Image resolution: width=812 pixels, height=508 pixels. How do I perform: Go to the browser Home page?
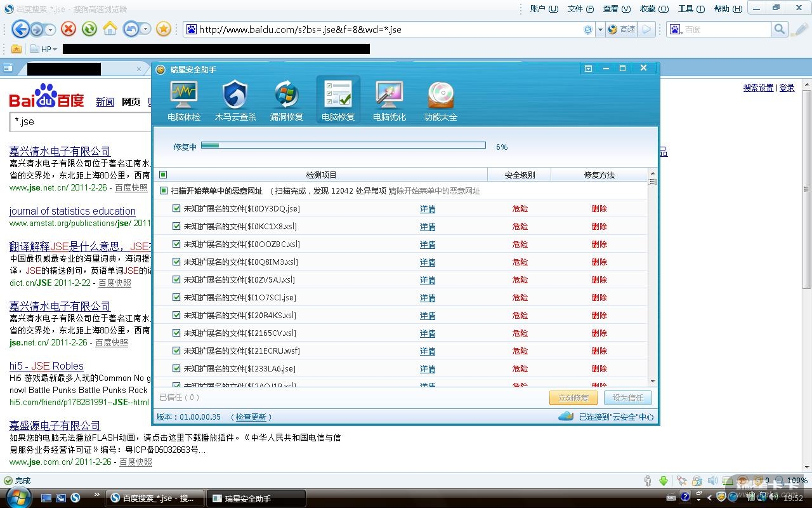pyautogui.click(x=110, y=29)
